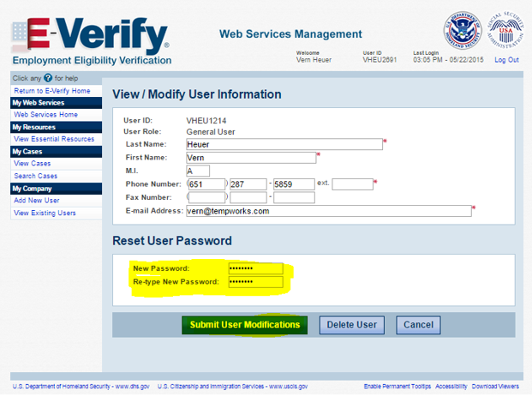This screenshot has width=532, height=397.
Task: Click the My Resources menu header
Action: pyautogui.click(x=57, y=127)
